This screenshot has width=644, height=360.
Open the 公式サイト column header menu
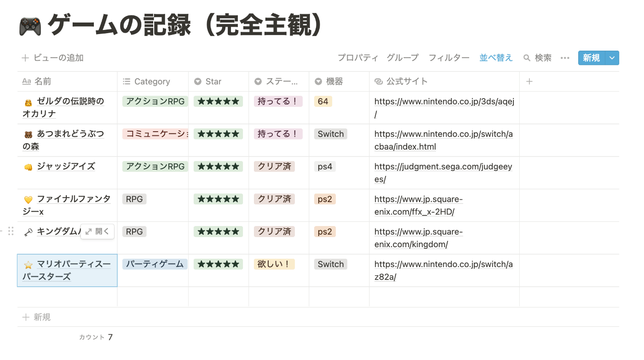tap(444, 81)
